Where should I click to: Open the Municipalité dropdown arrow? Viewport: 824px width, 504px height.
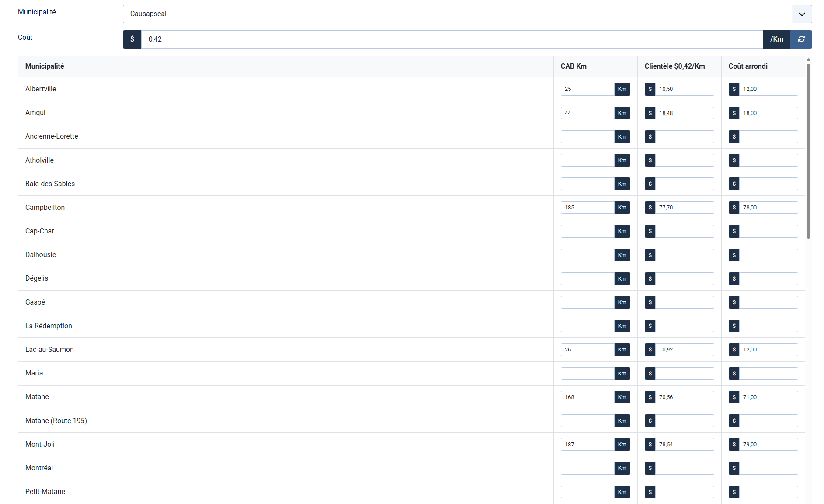pos(802,14)
